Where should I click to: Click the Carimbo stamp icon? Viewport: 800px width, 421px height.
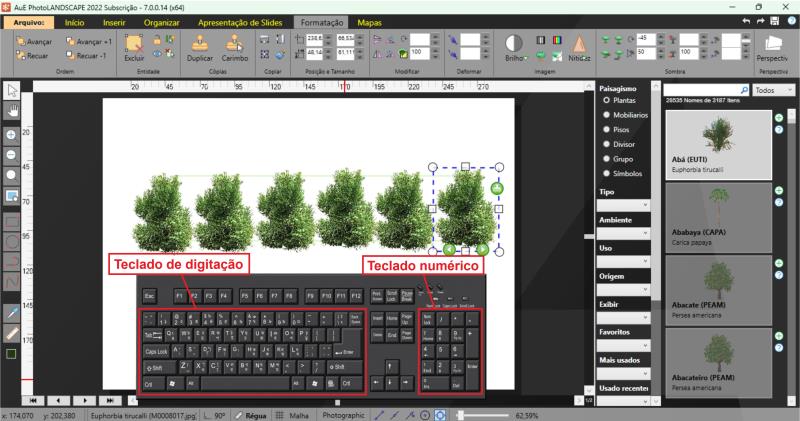pos(234,44)
